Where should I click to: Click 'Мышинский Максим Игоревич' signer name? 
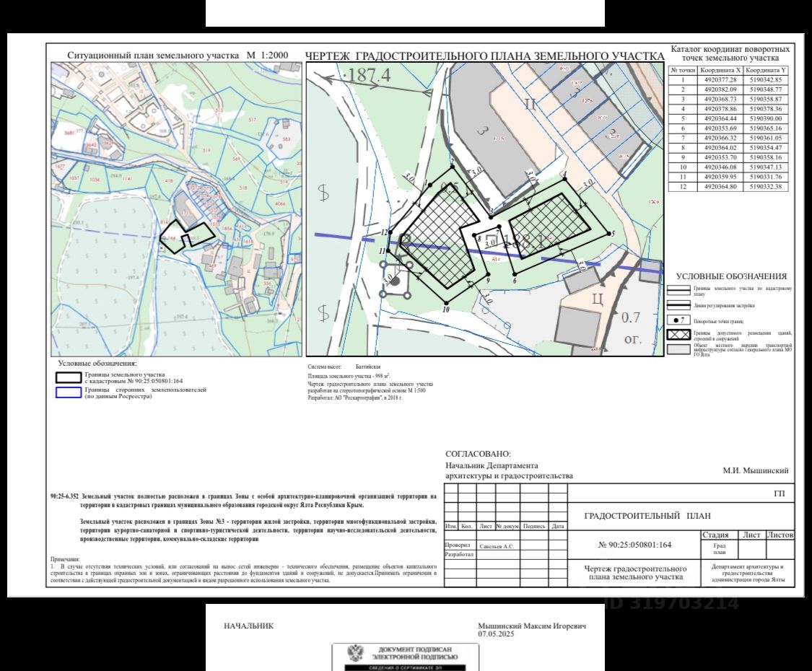click(x=532, y=626)
